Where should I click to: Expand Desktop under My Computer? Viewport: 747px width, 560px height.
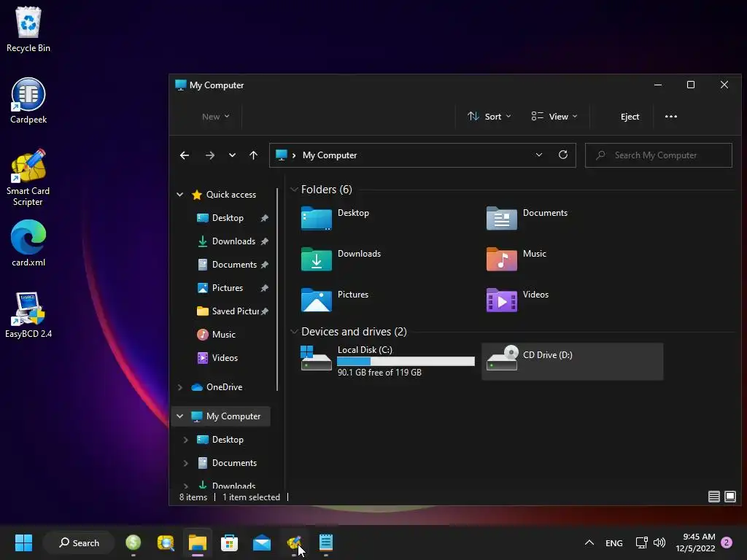(186, 440)
